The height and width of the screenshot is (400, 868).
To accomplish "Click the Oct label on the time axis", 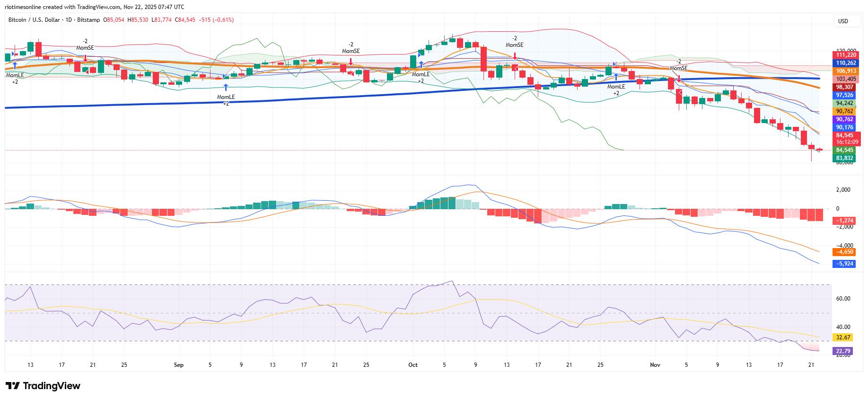I will click(x=413, y=365).
